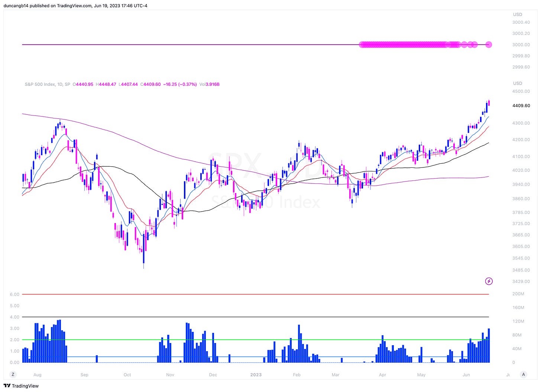Click the 6.00 indicator scale label

[x=14, y=294]
